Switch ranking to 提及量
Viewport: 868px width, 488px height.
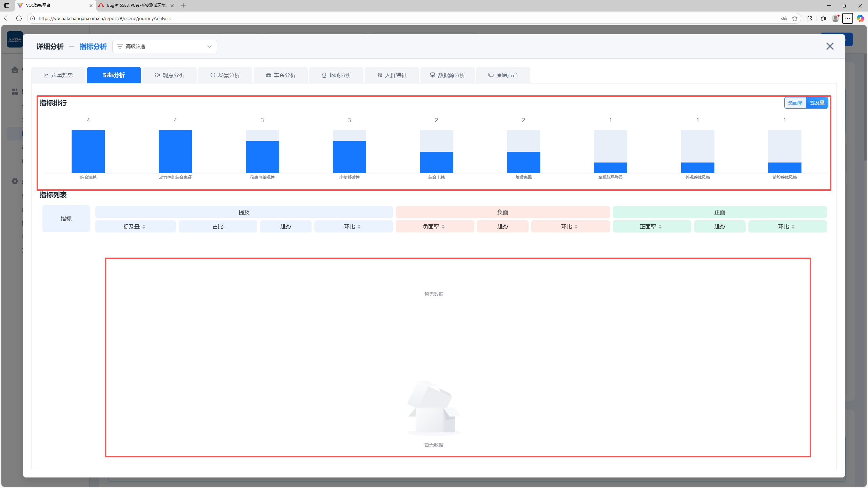tap(817, 103)
